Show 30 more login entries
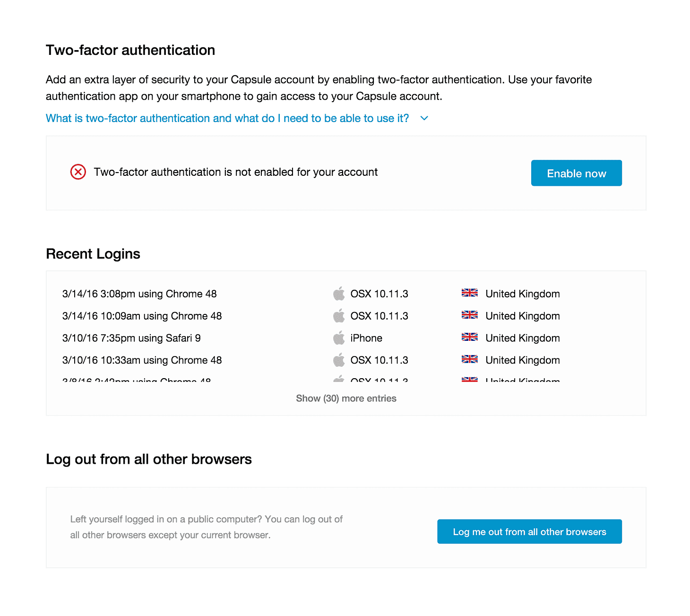Viewport: 690px width, 616px height. [x=346, y=399]
